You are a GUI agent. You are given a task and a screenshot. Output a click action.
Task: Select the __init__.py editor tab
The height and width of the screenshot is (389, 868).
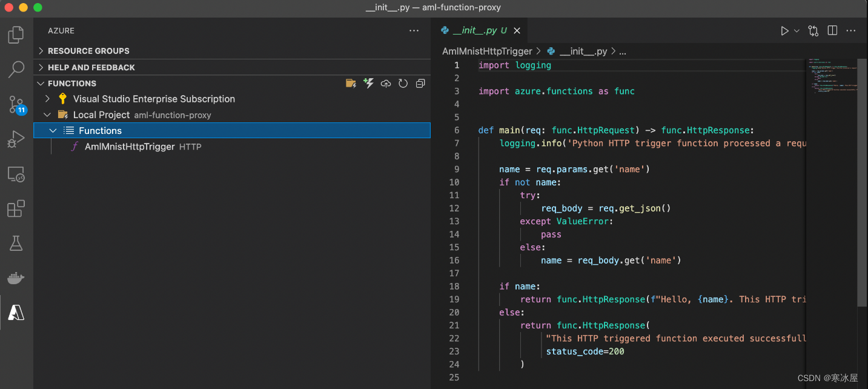coord(474,30)
